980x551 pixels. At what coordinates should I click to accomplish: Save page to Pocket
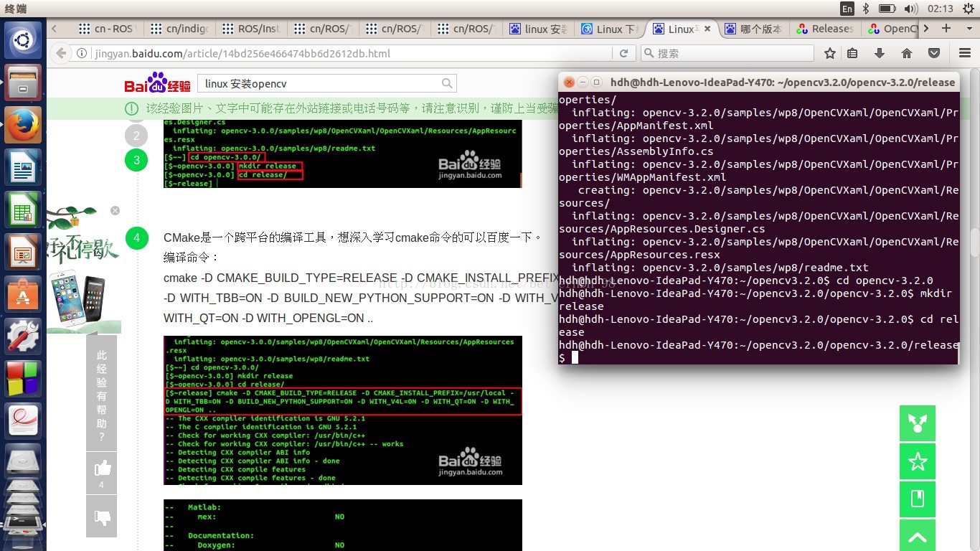click(x=934, y=53)
